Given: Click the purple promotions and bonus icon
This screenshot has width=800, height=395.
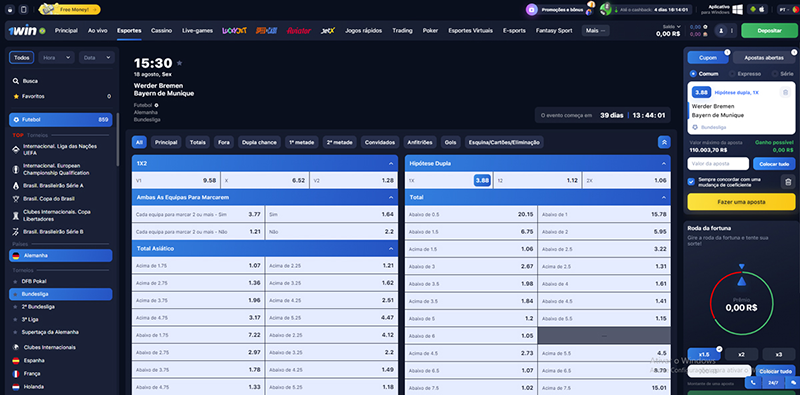Looking at the screenshot, I should pos(532,10).
